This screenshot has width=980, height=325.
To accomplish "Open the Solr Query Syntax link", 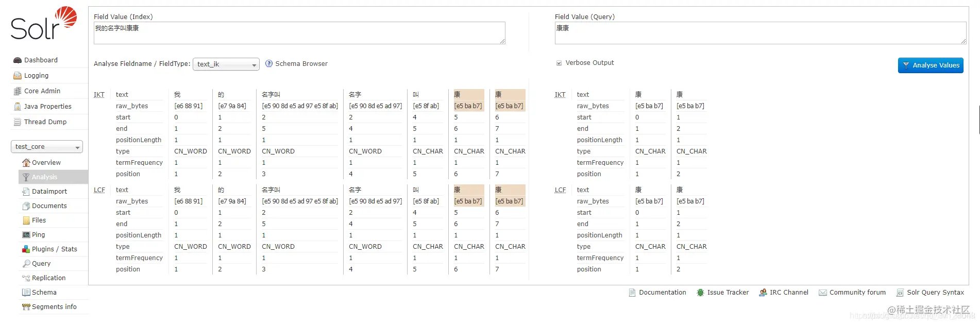I will tap(935, 293).
